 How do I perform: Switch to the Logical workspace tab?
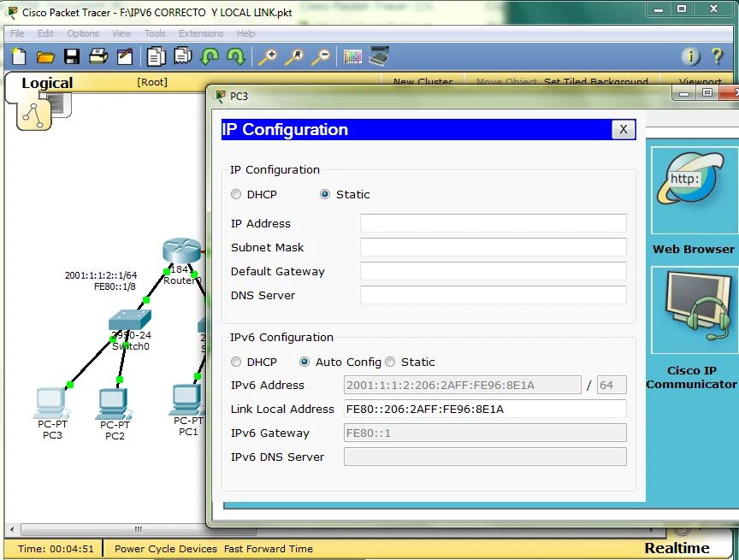tap(47, 83)
